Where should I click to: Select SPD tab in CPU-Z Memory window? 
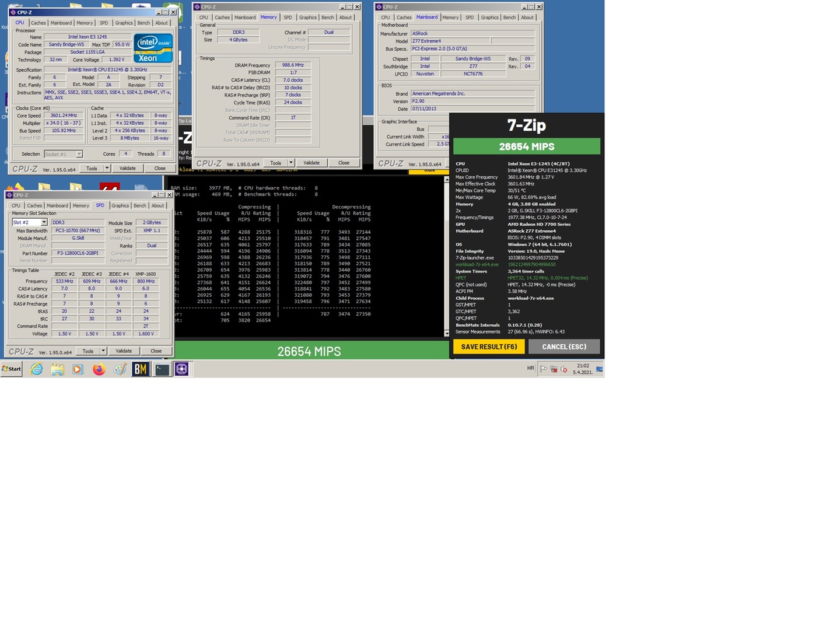(288, 17)
